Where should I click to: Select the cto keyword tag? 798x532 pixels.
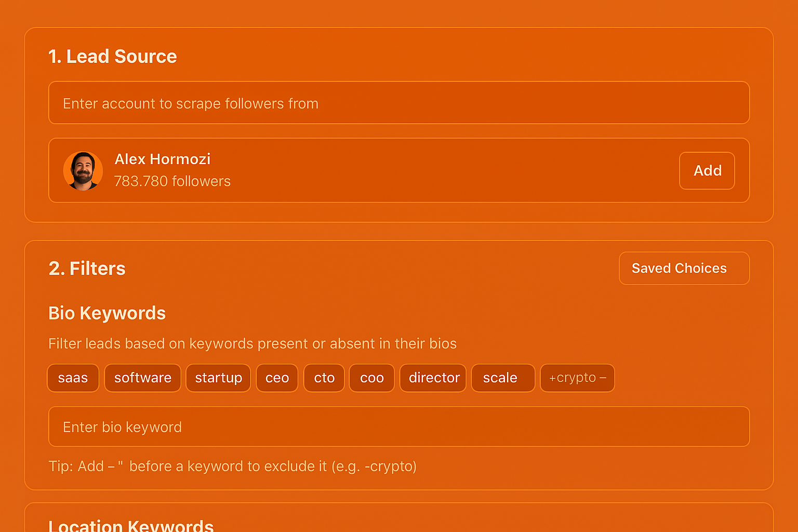324,378
